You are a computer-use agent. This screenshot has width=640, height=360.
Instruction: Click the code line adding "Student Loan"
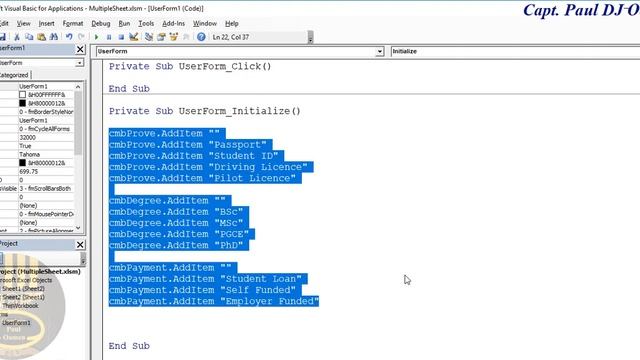coord(205,279)
